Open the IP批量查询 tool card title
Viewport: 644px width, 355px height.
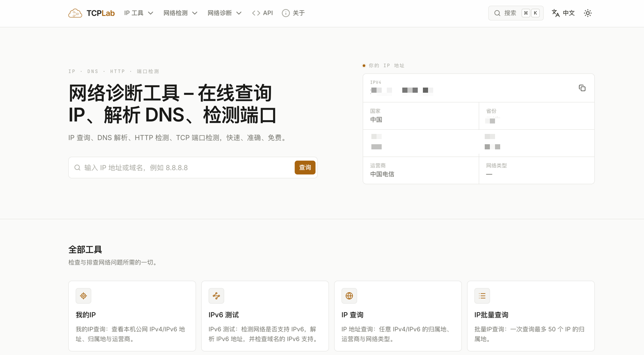[491, 315]
